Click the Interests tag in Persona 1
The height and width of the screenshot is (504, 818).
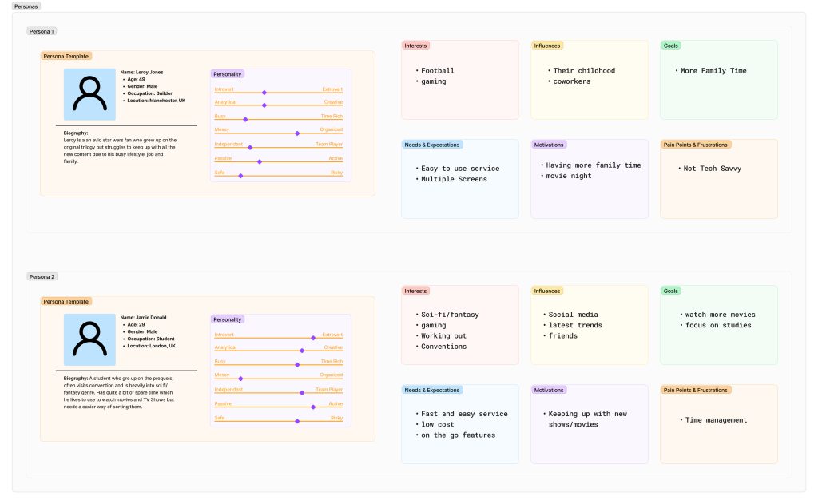(415, 46)
